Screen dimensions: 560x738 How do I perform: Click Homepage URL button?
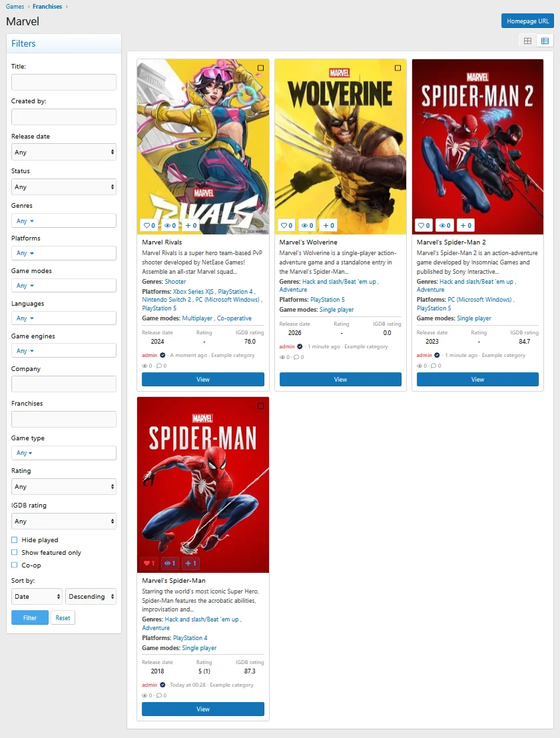click(x=527, y=21)
